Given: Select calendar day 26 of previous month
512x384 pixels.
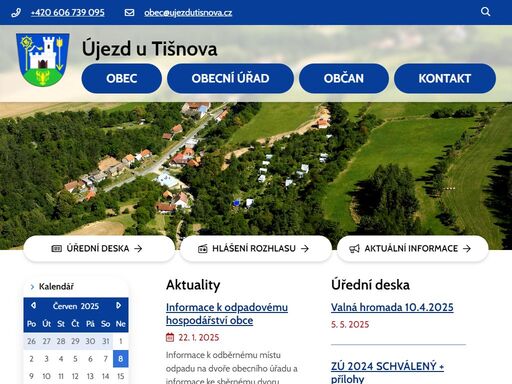Looking at the screenshot, I should (x=31, y=341).
